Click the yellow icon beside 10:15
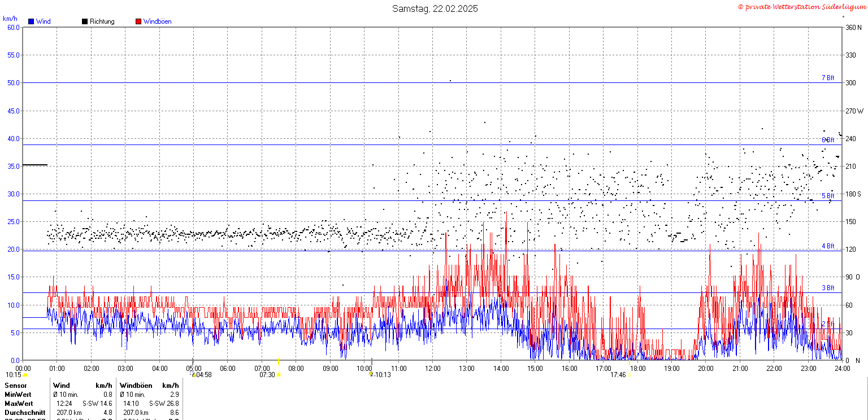This screenshot has height=420, width=868. [25, 375]
